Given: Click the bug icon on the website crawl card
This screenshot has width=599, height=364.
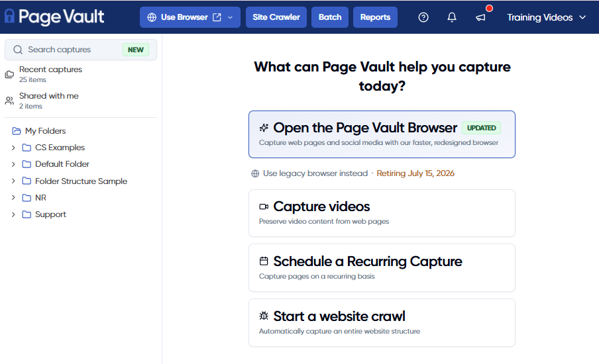Looking at the screenshot, I should click(264, 316).
